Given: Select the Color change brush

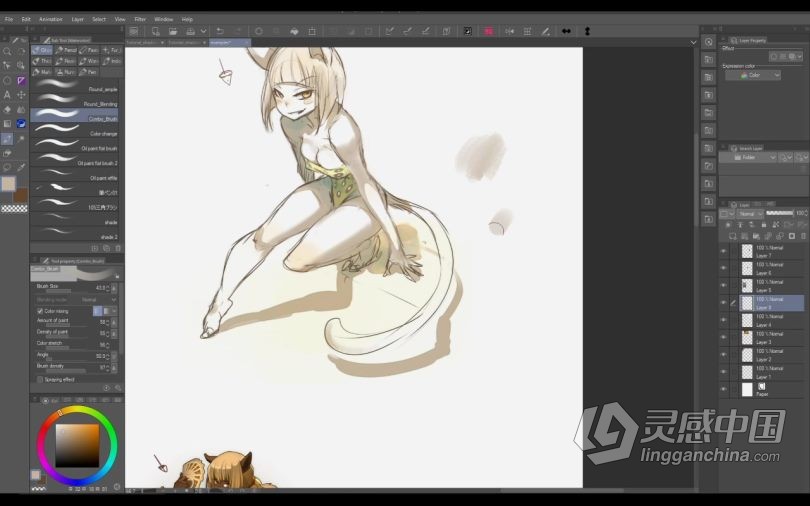Looking at the screenshot, I should (75, 130).
